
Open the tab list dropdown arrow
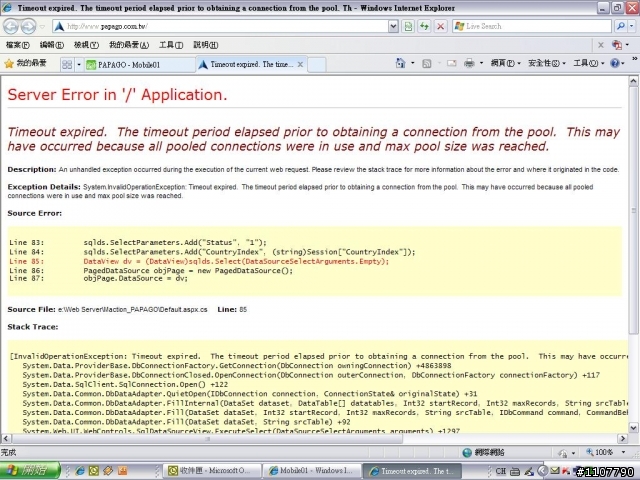click(79, 64)
